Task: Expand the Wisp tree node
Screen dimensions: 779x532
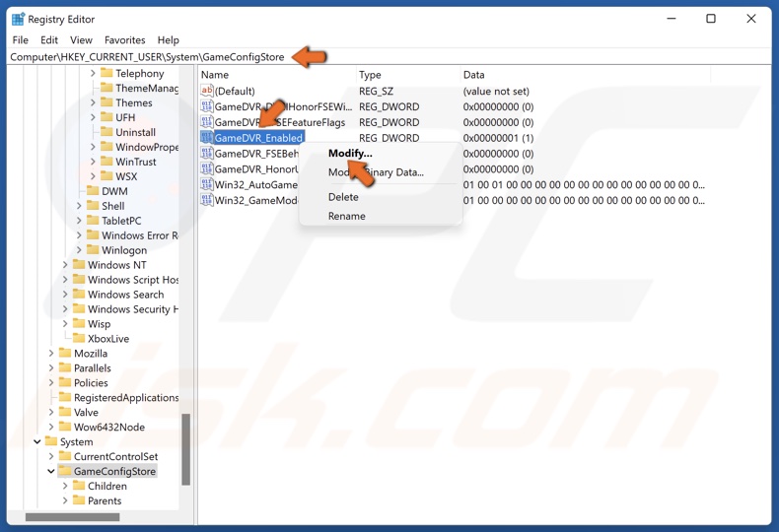Action: coord(65,324)
